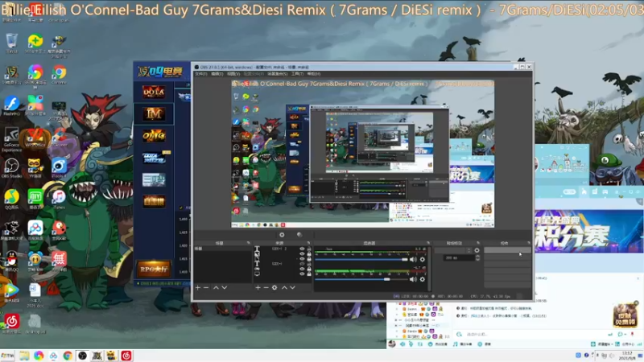This screenshot has width=644, height=362.
Task: Open QQ Music desktop shortcut
Action: [11, 200]
